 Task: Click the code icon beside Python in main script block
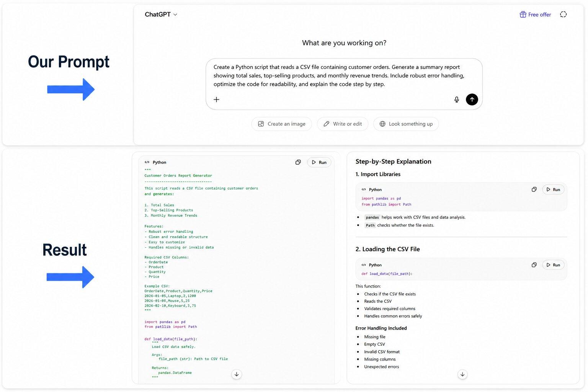pyautogui.click(x=147, y=162)
